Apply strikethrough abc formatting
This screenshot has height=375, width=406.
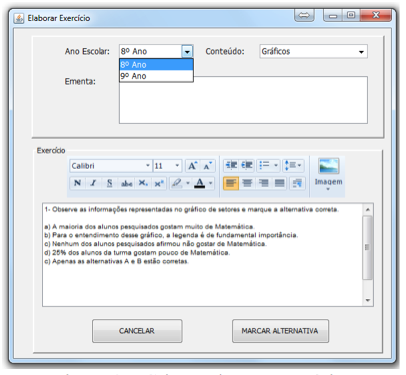coord(126,183)
